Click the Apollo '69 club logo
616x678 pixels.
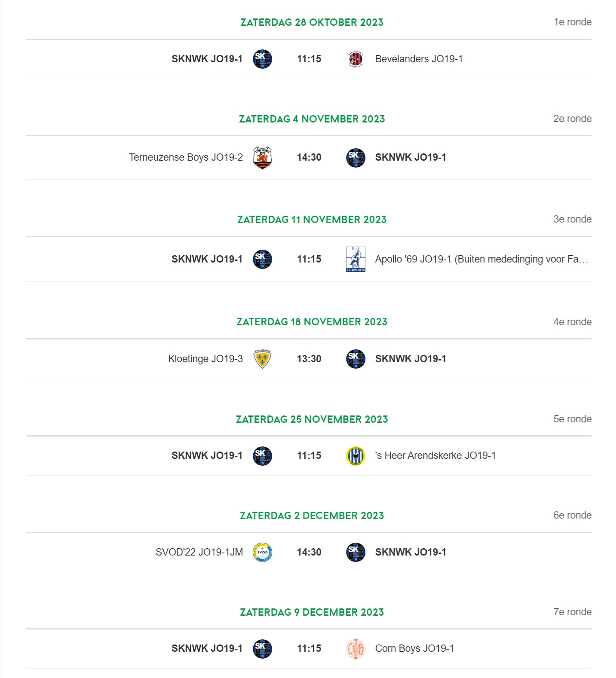pos(356,259)
